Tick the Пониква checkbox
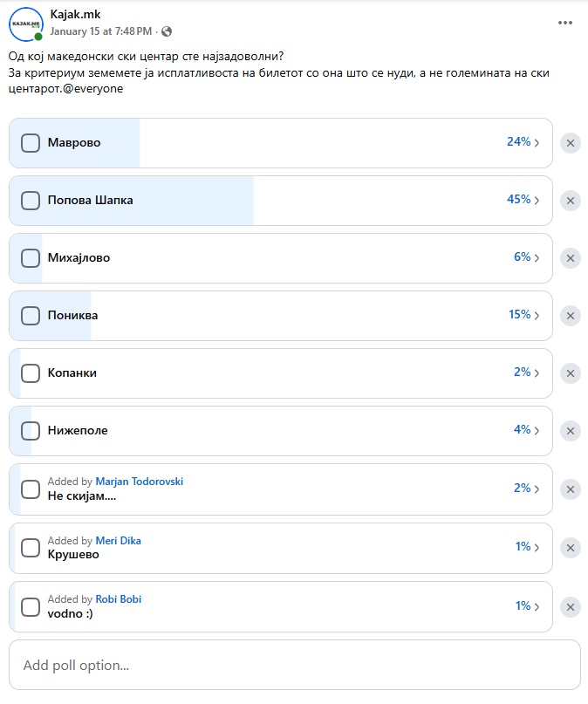 [x=31, y=316]
